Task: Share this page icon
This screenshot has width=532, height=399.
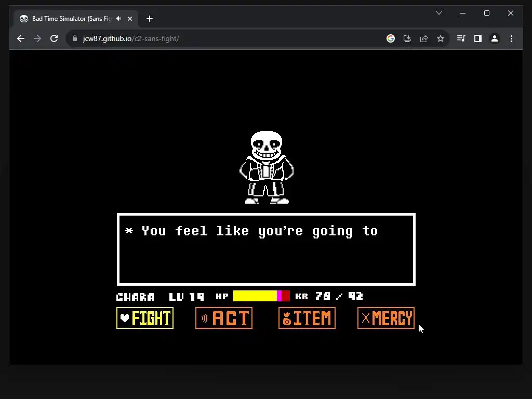Action: pyautogui.click(x=424, y=38)
